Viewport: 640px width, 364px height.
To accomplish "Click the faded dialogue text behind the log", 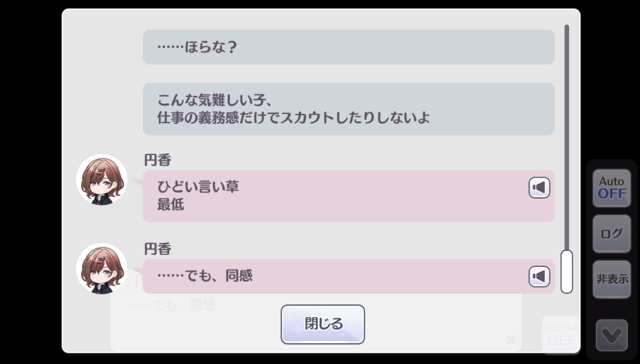I will 171,305.
